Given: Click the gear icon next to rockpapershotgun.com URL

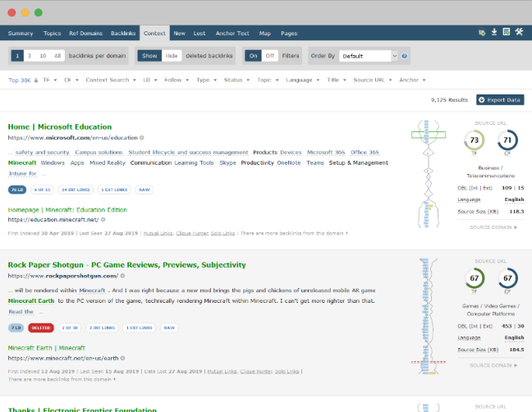Looking at the screenshot, I should [x=122, y=276].
